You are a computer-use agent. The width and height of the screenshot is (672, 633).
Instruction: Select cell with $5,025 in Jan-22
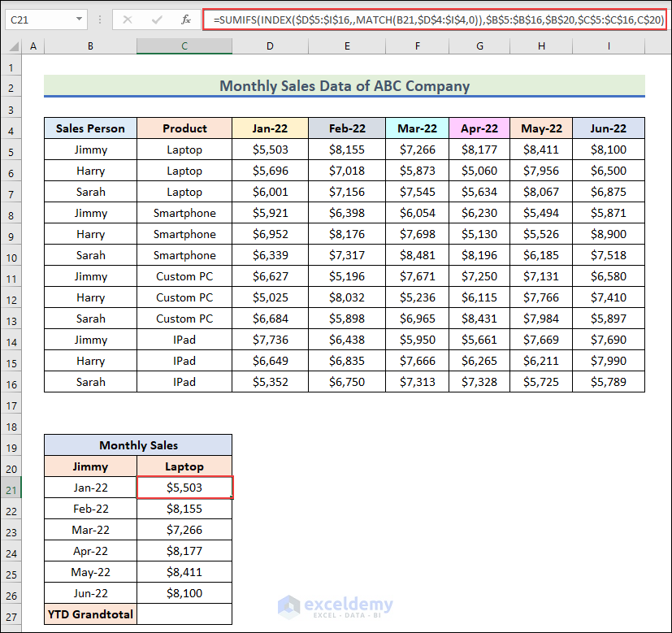[x=270, y=297]
